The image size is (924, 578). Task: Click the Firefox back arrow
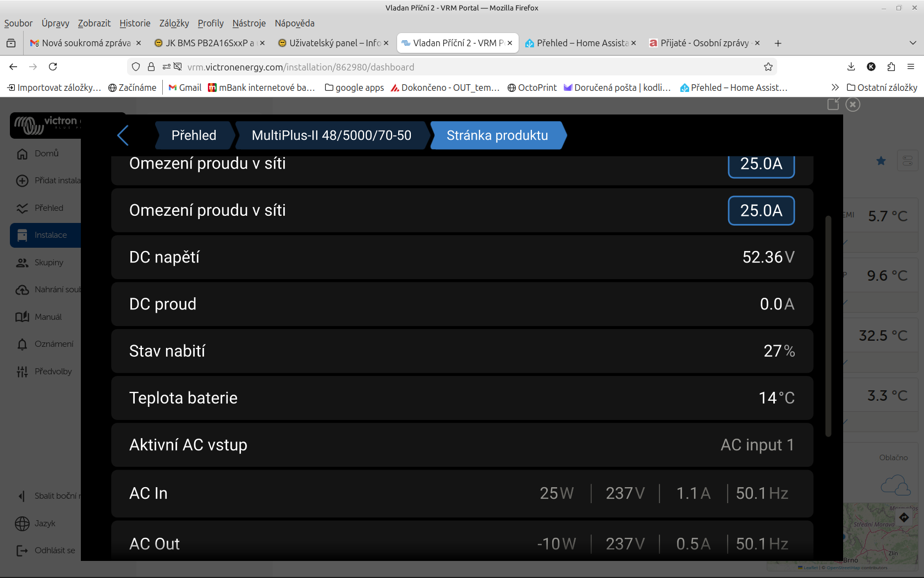tap(13, 67)
